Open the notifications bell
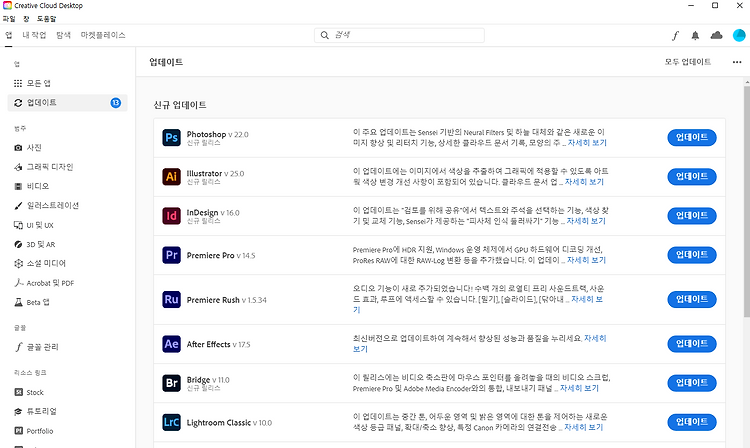The image size is (750, 448). point(695,35)
